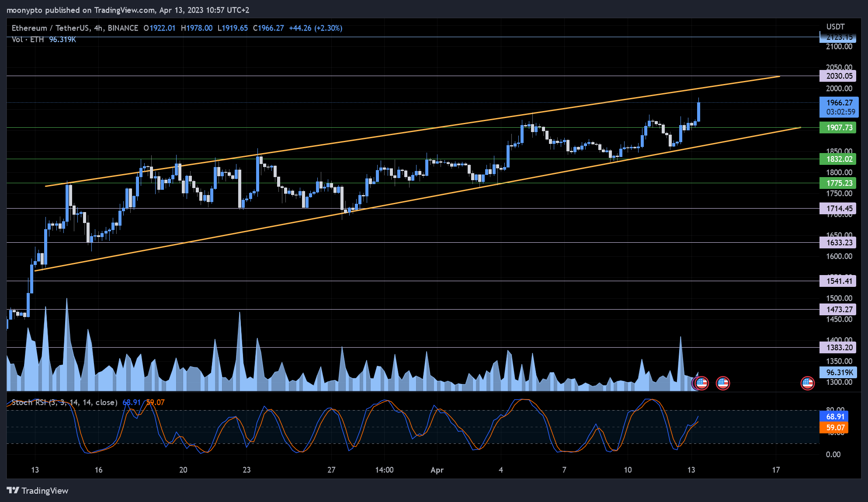Click the high value H1978.00 in header
868x502 pixels.
click(x=197, y=28)
